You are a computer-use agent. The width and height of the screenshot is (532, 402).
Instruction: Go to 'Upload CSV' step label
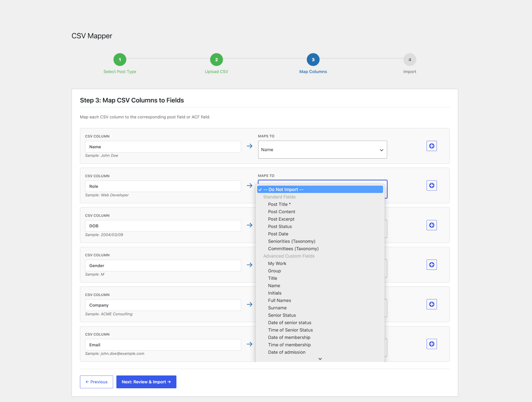click(216, 72)
